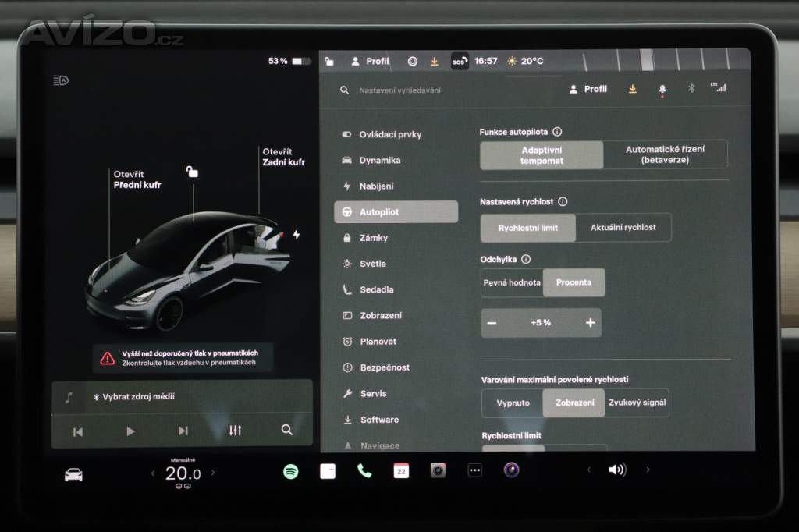Viewport: 799px width, 532px height.
Task: Open the three-dots app launcher
Action: coord(474,470)
